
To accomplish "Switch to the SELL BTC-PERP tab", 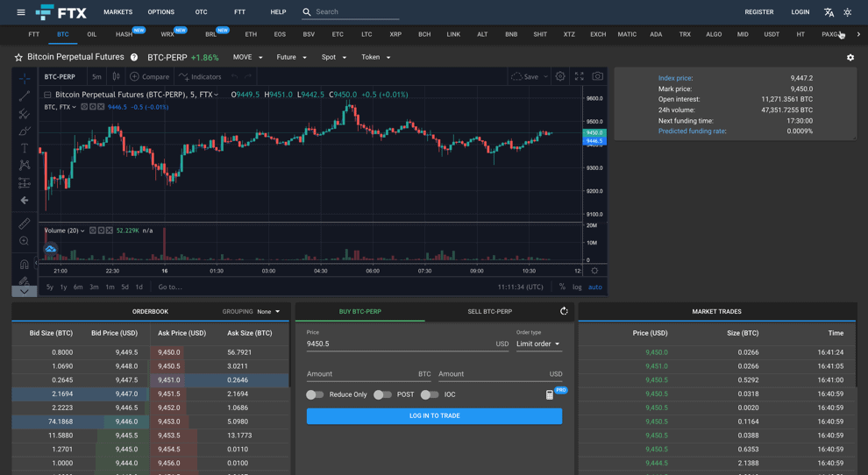I will [x=490, y=312].
